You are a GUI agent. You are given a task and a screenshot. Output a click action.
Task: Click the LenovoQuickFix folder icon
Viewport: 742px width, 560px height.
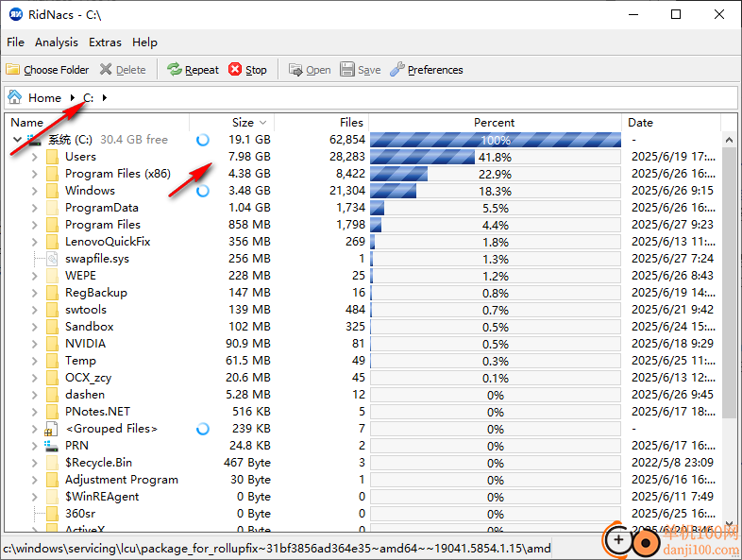pyautogui.click(x=53, y=242)
